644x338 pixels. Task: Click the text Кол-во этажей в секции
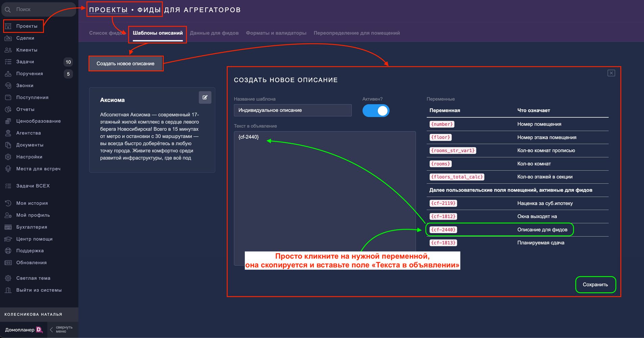click(545, 177)
